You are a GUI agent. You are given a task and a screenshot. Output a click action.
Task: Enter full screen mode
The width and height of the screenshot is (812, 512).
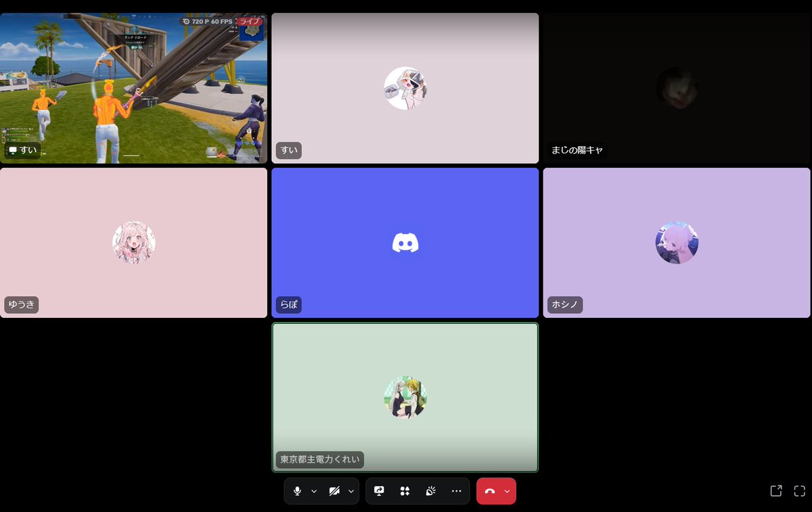pyautogui.click(x=799, y=491)
